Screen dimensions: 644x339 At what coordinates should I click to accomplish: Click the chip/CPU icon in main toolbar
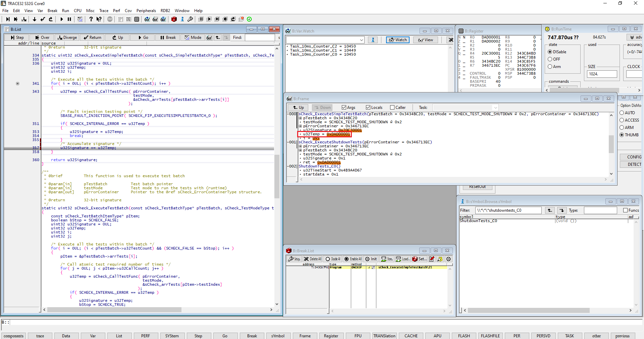(137, 19)
